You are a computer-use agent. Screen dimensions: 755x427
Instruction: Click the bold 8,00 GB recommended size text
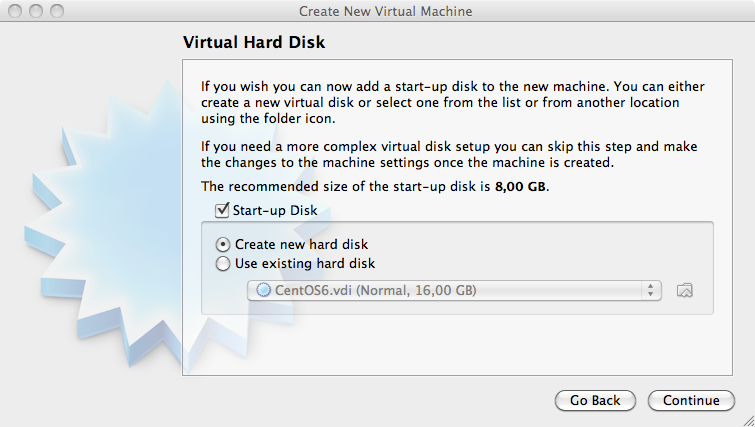click(x=520, y=186)
